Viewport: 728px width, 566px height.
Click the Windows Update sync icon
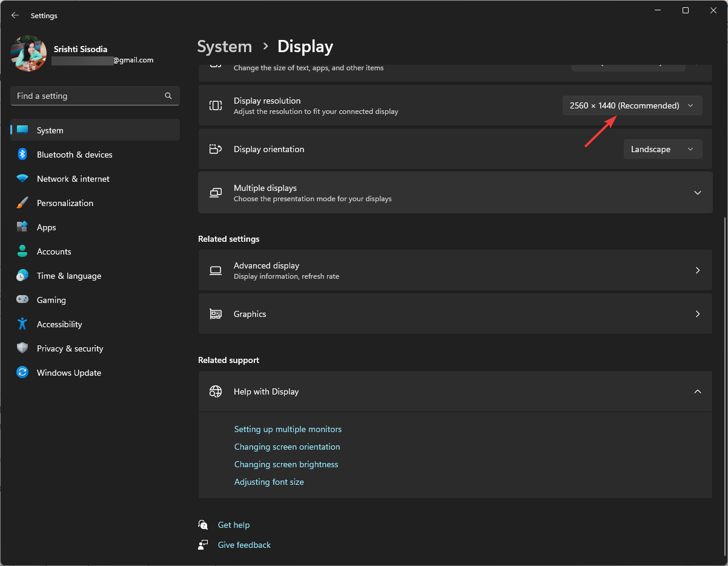coord(22,373)
